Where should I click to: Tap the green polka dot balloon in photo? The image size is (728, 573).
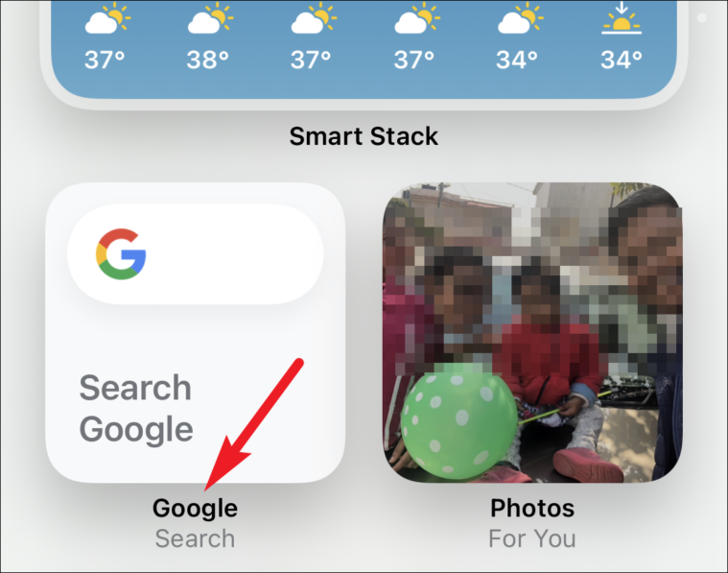click(458, 421)
